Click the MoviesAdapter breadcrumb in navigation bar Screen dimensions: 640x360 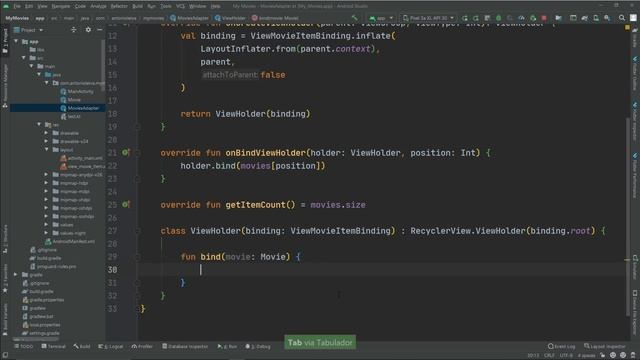click(189, 18)
